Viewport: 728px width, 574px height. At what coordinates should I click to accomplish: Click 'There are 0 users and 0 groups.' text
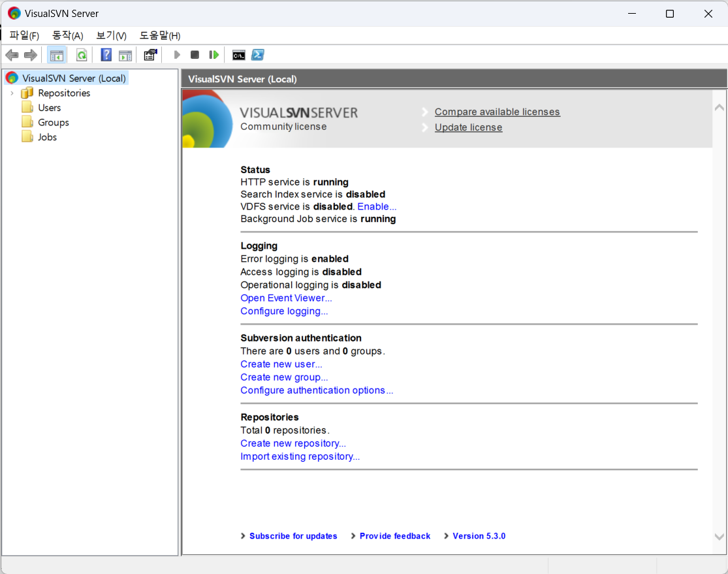tap(313, 351)
